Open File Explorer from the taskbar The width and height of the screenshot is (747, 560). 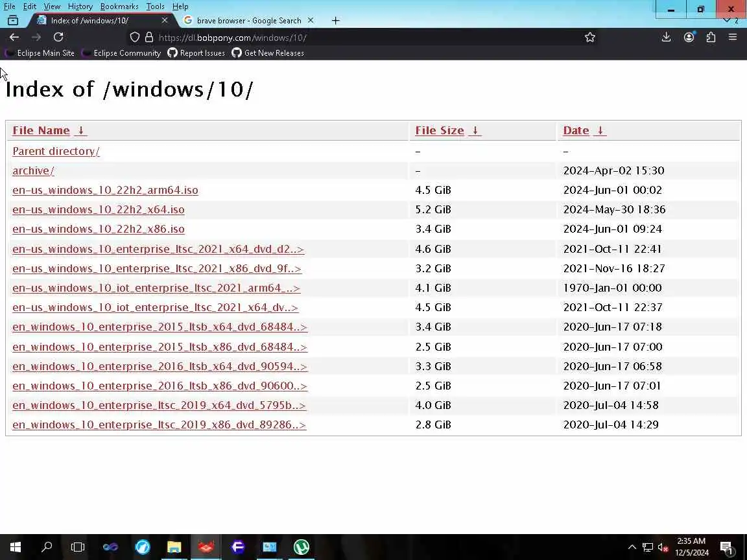click(174, 546)
